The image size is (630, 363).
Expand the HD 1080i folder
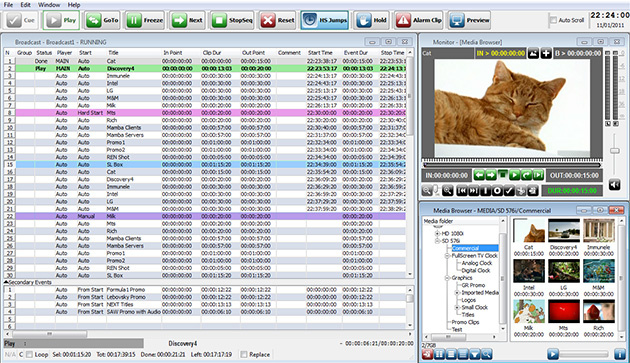pos(437,233)
